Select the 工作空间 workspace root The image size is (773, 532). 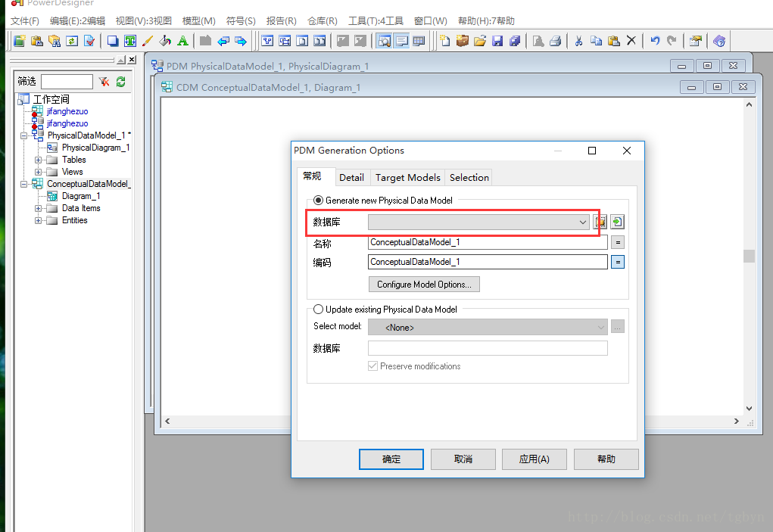(x=51, y=99)
